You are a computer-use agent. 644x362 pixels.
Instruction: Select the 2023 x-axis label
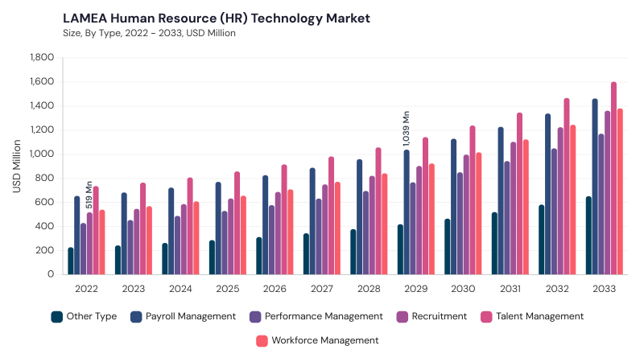(x=134, y=289)
